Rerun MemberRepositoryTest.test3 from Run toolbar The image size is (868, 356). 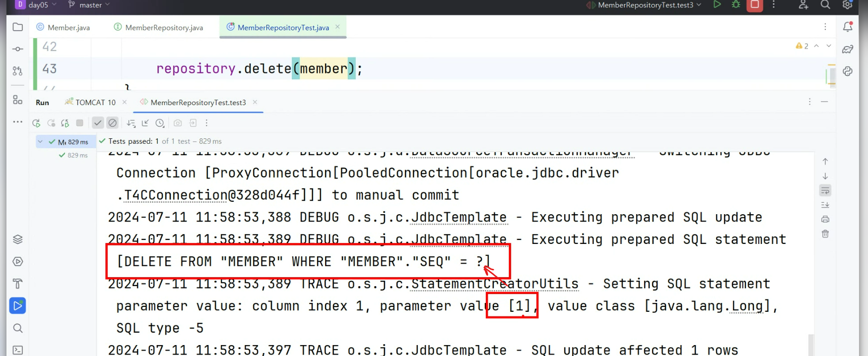(36, 123)
